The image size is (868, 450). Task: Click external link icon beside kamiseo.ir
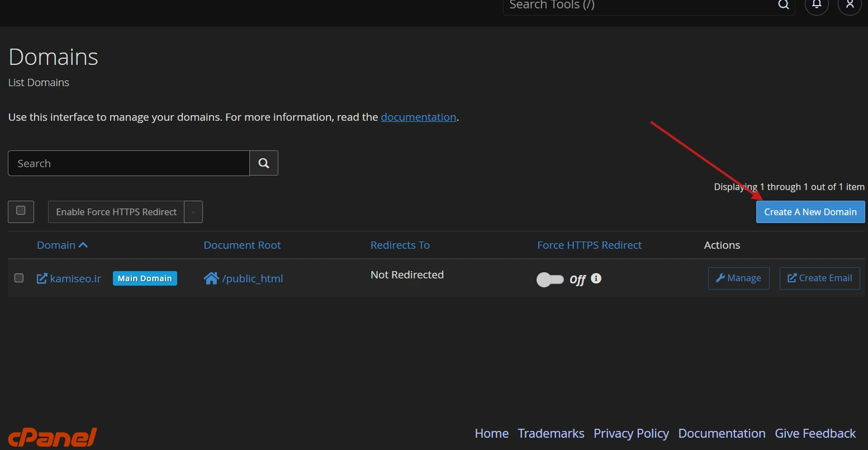tap(42, 278)
